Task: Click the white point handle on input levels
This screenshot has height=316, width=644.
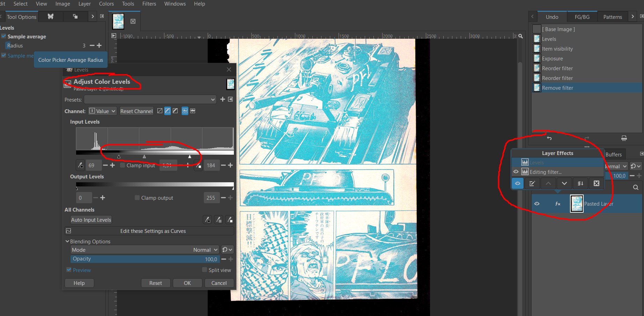Action: coord(190,156)
